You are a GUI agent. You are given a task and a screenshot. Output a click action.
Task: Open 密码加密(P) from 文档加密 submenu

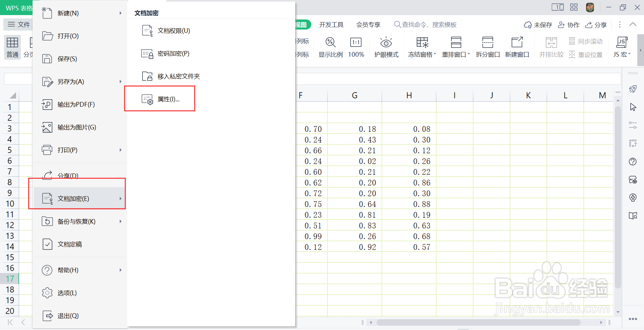tap(173, 53)
